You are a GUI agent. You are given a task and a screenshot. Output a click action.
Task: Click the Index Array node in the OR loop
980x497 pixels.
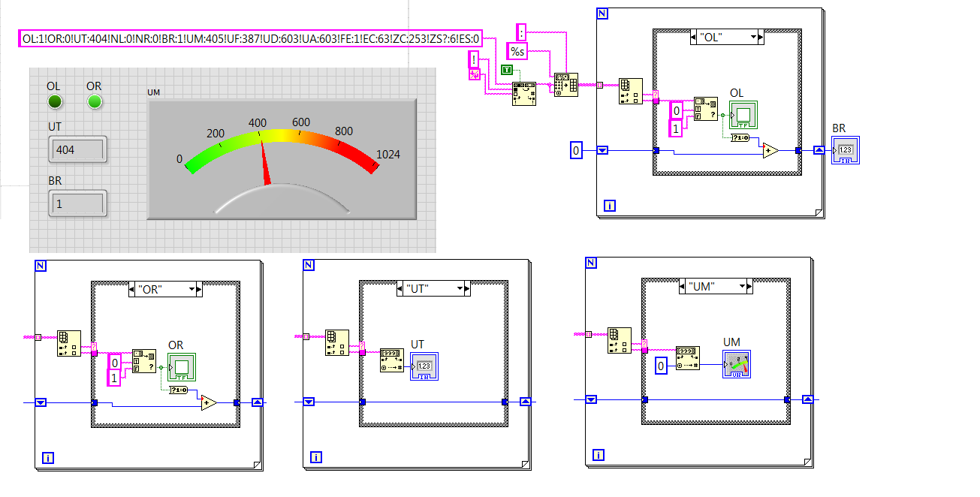point(70,343)
